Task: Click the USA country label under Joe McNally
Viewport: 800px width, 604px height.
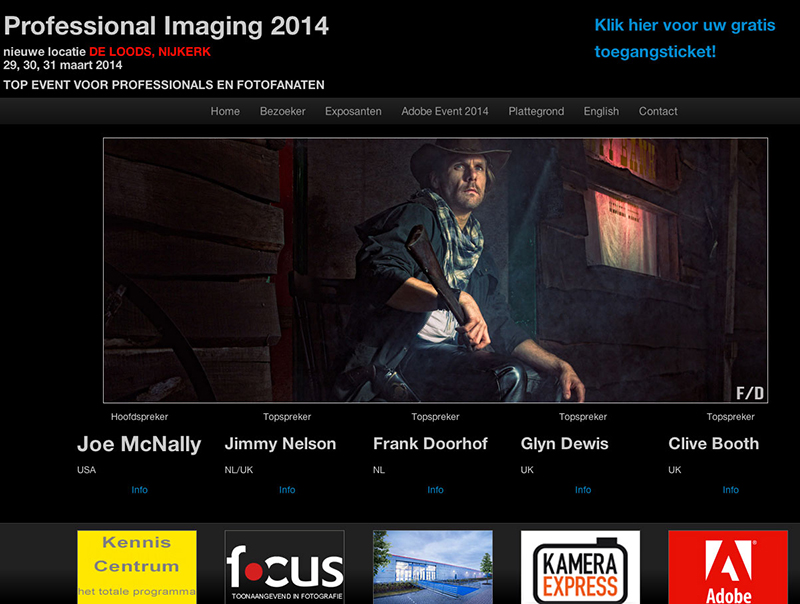Action: coord(86,470)
